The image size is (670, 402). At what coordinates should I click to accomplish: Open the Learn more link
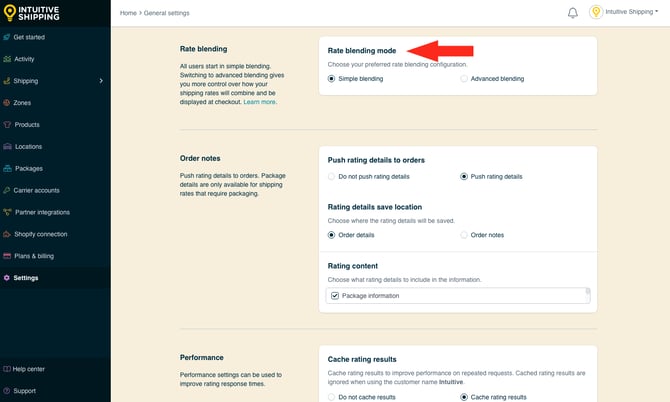click(260, 102)
